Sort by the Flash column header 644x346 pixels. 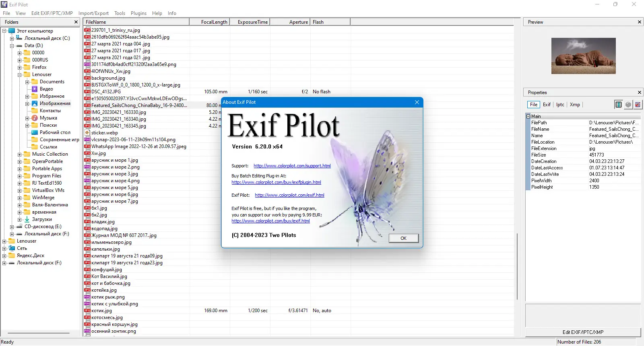pos(330,22)
